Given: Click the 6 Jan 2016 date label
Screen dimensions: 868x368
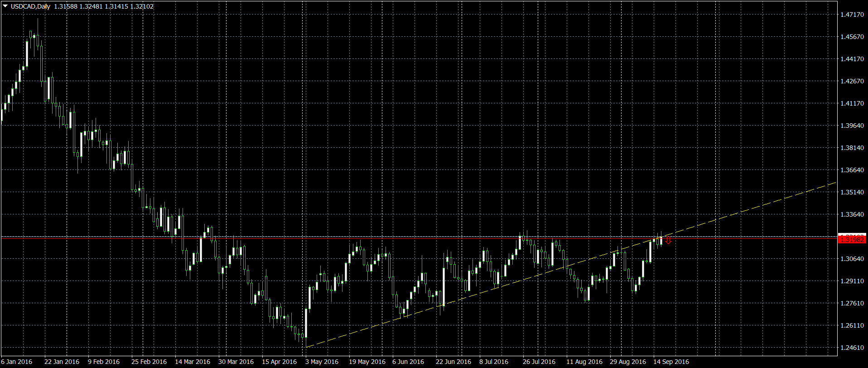Looking at the screenshot, I should coord(17,362).
